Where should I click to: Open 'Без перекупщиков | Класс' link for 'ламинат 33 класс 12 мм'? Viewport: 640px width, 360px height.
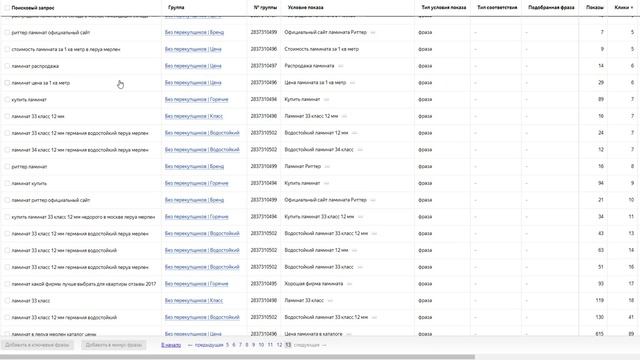194,116
